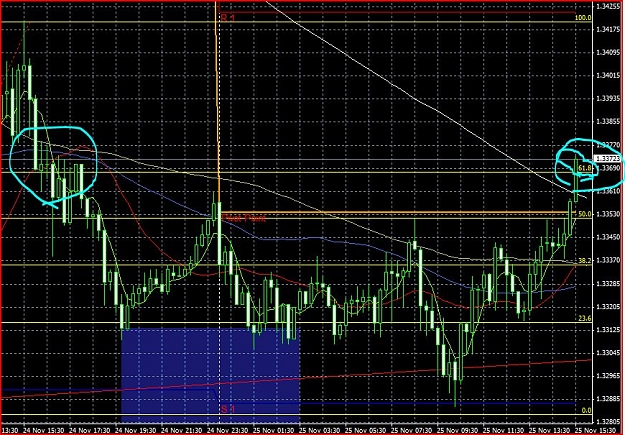Click the 24 Nov 15:30 time label
This screenshot has height=435, width=625.
(x=43, y=431)
